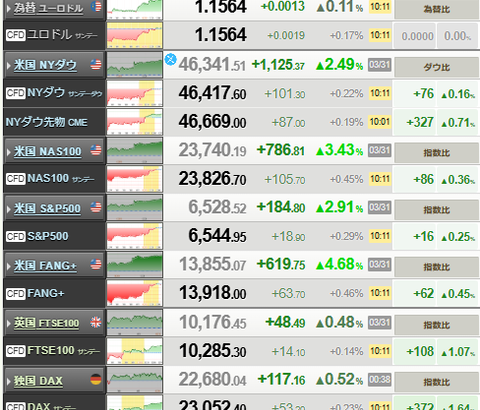Image resolution: width=480 pixels, height=410 pixels.
Task: Click the US flag icon beside NAS100
Action: click(x=96, y=150)
